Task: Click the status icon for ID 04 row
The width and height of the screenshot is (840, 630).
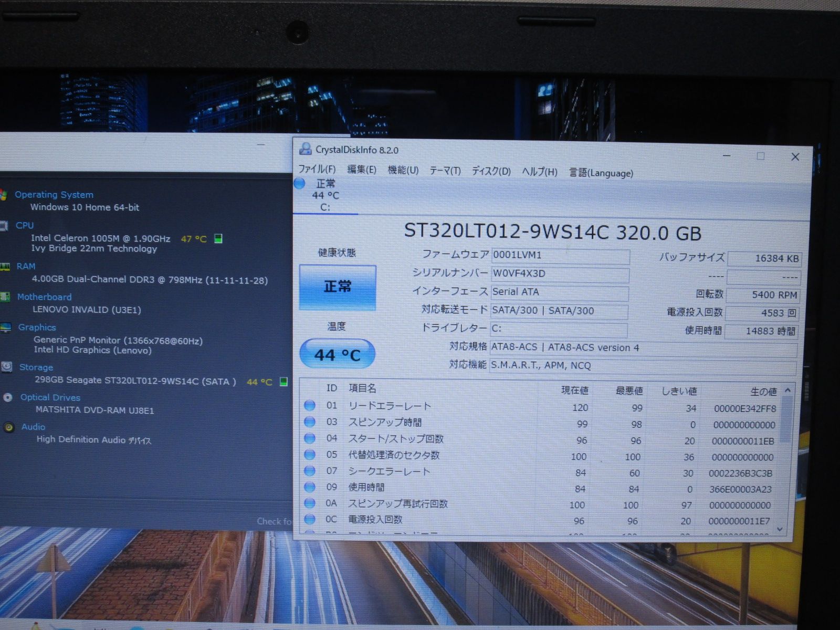Action: [x=310, y=438]
